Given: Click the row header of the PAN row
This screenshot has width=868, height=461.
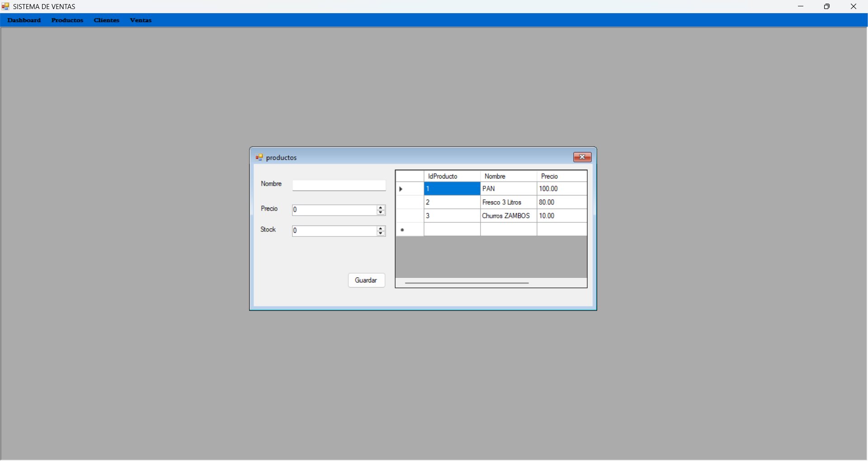Looking at the screenshot, I should click(410, 189).
